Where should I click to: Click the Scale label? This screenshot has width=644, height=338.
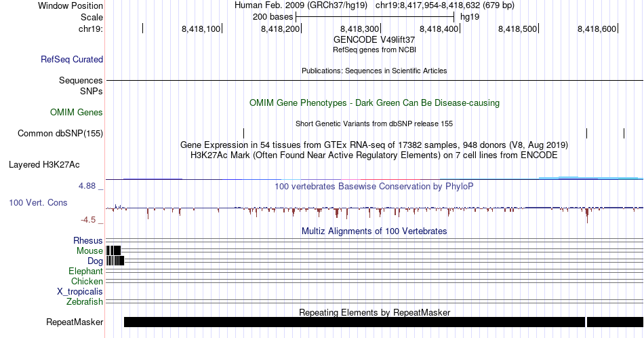point(92,17)
